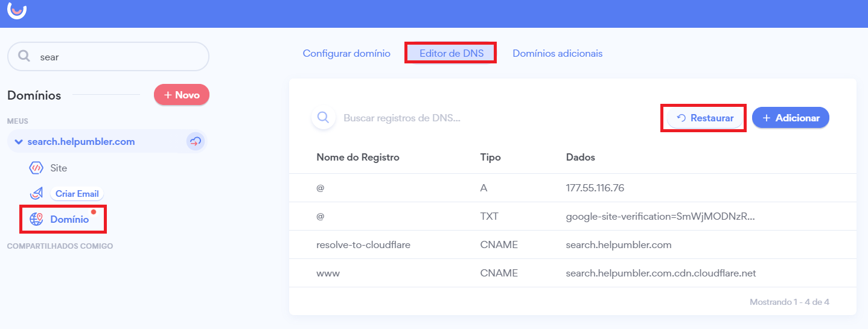
Task: Click COMPARTILHADOS COMIGO section label
Action: [x=60, y=246]
